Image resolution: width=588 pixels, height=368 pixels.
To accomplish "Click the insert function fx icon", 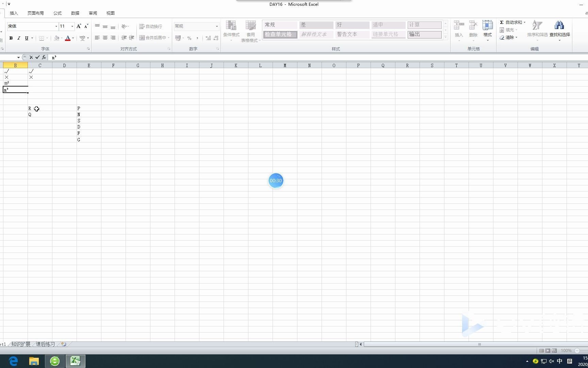I will click(44, 58).
